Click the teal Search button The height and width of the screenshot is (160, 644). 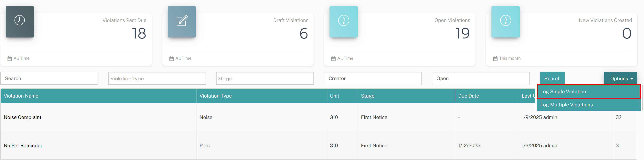[x=552, y=79]
